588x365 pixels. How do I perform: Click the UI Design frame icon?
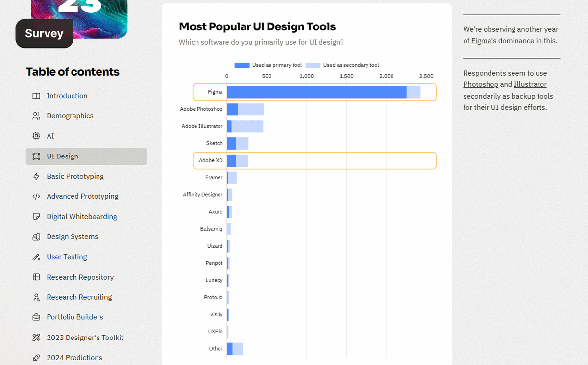pyautogui.click(x=36, y=156)
